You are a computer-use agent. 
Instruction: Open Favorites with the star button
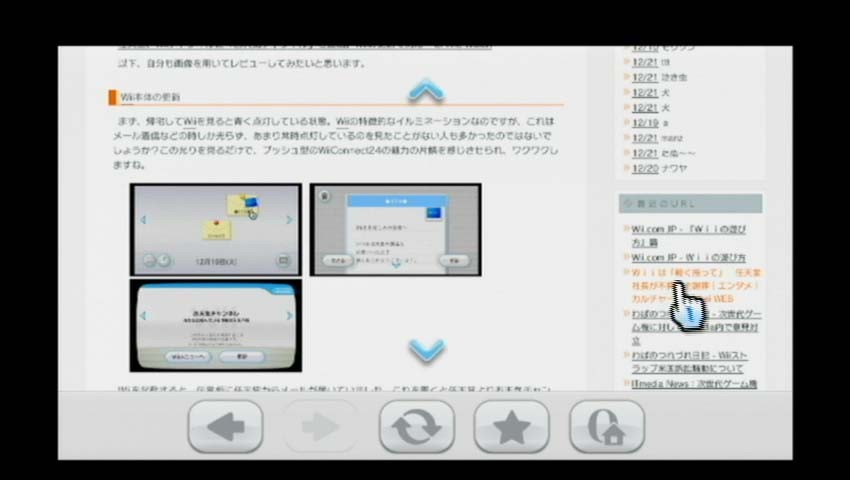click(x=511, y=427)
